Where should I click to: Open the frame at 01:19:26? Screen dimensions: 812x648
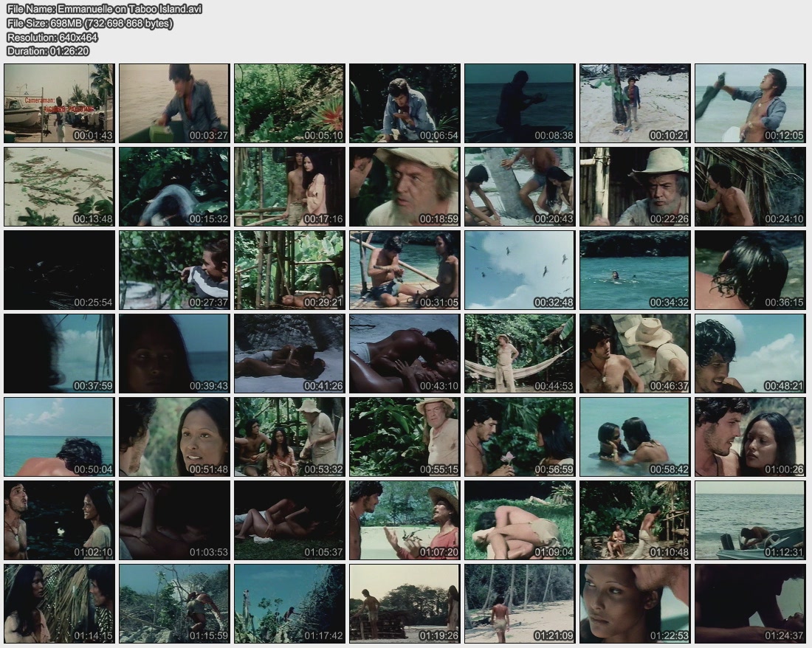(405, 604)
